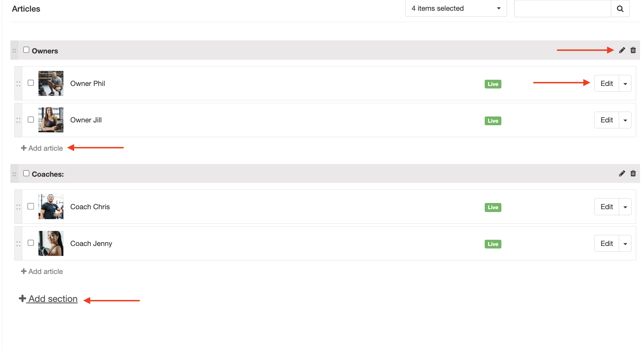Click Add article under the Owners section

(x=42, y=148)
